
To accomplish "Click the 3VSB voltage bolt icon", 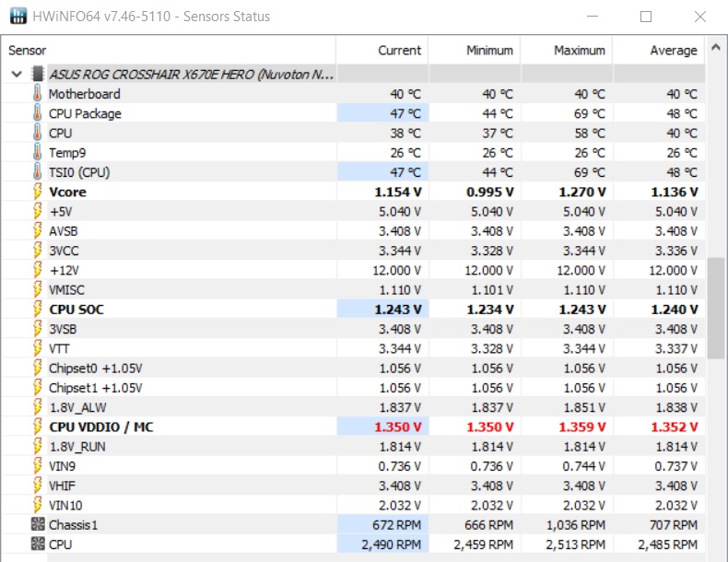I will (38, 329).
